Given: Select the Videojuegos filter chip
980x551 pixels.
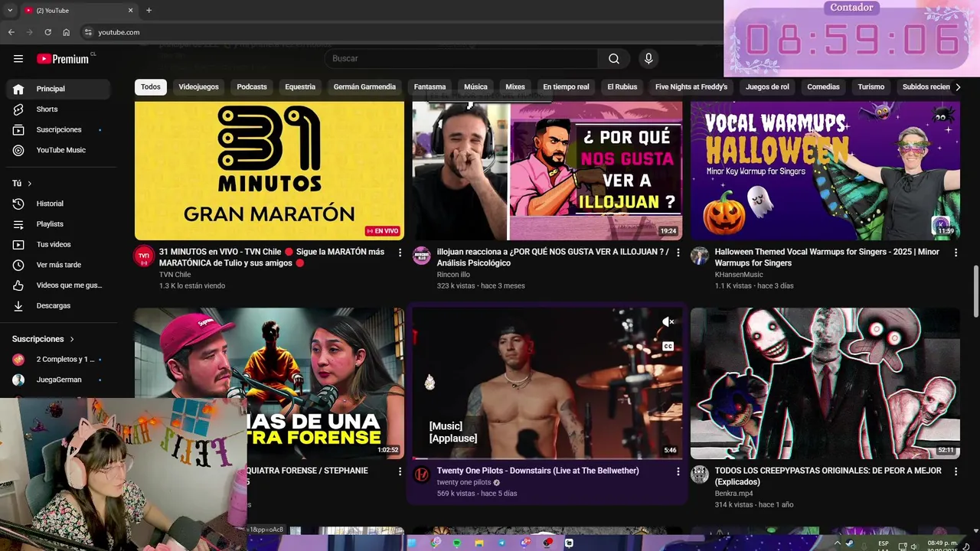Looking at the screenshot, I should (x=198, y=87).
